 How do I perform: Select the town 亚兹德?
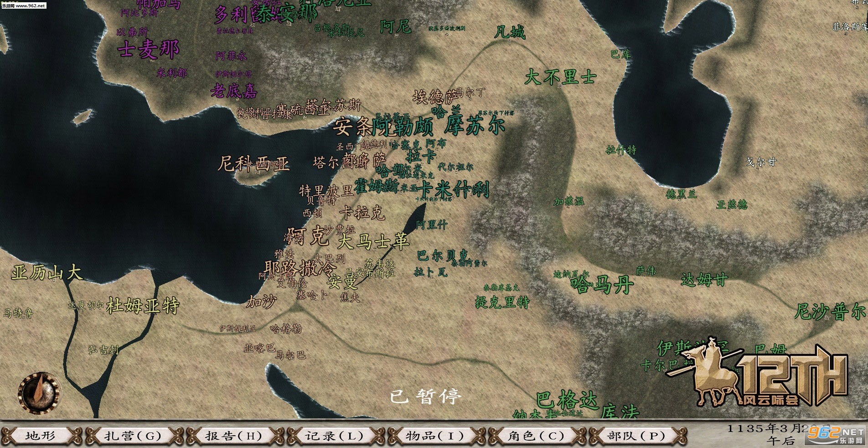pyautogui.click(x=732, y=204)
